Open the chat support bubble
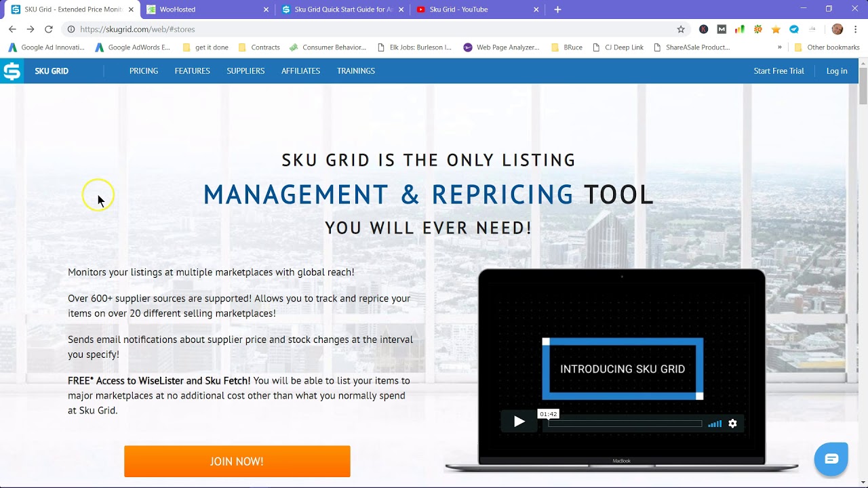Image resolution: width=868 pixels, height=488 pixels. point(831,459)
